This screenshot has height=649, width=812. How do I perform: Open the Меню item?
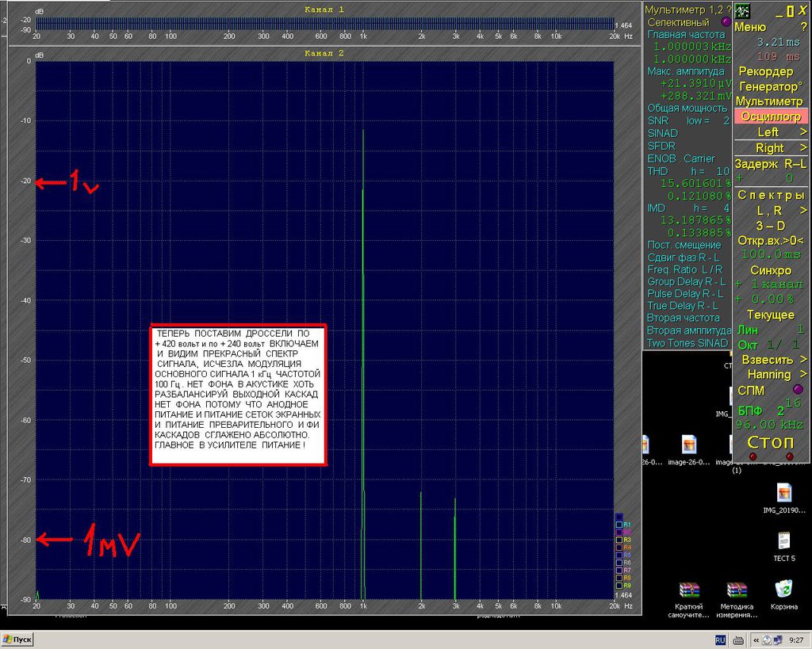(x=750, y=28)
